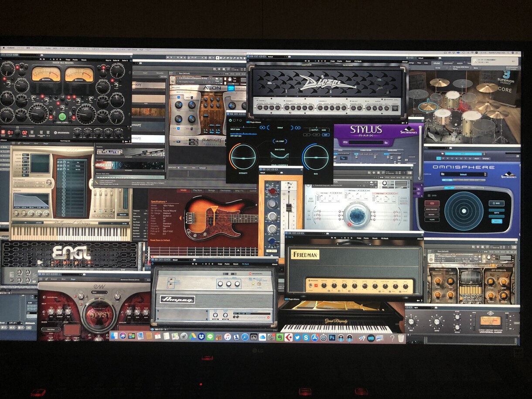
Task: Click the help question mark under Shadow Hills
Action: pos(130,141)
